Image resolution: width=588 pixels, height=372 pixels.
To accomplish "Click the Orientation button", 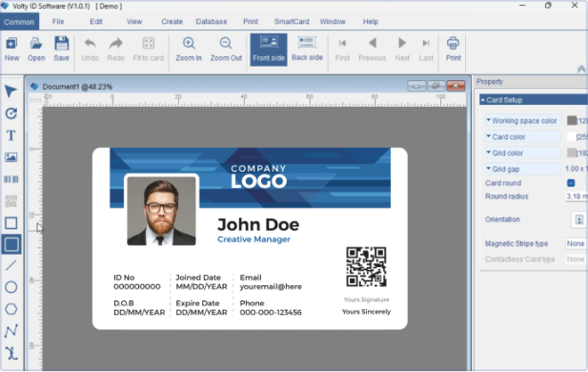I will tap(579, 219).
